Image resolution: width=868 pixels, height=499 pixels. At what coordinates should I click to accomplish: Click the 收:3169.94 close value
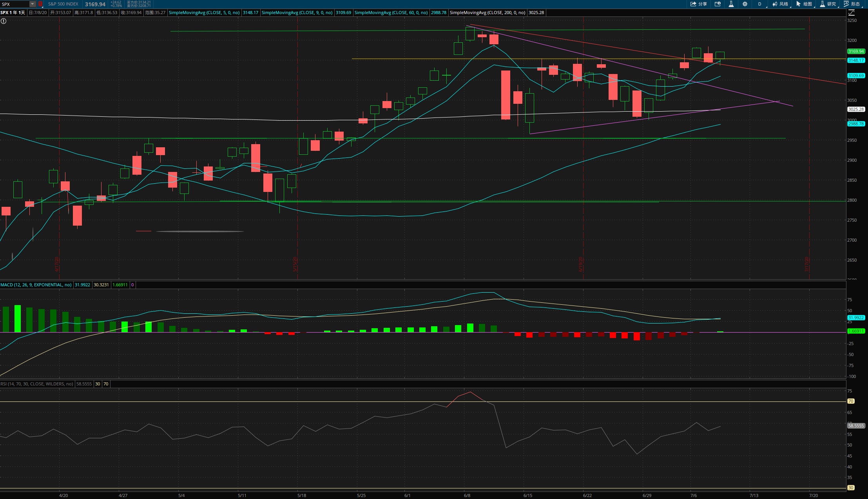click(131, 13)
